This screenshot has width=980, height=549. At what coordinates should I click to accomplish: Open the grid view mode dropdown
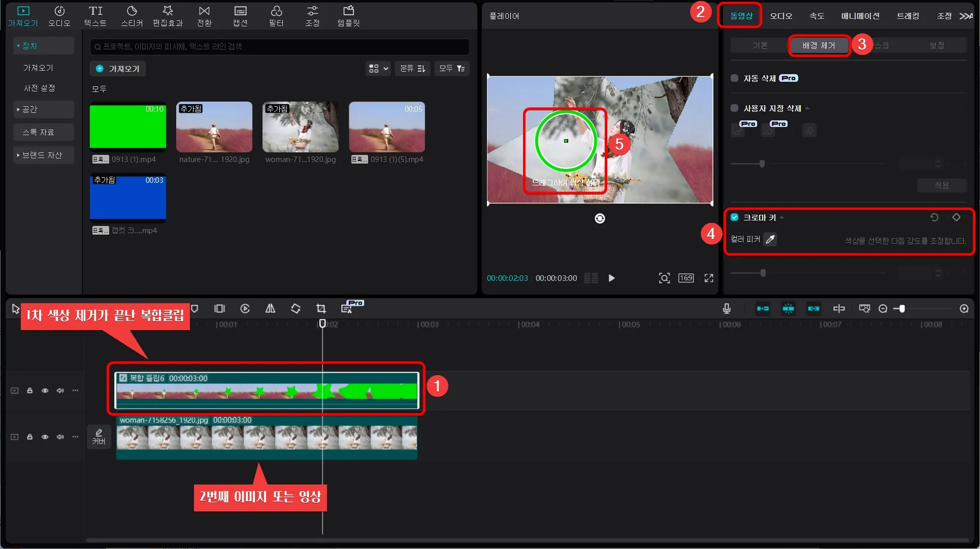click(x=378, y=69)
